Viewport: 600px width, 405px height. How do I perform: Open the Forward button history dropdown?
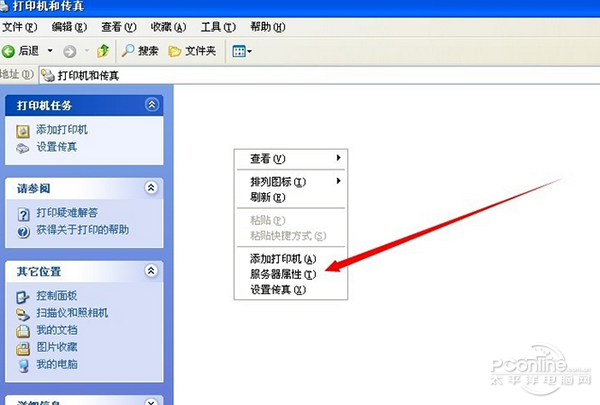pos(86,51)
